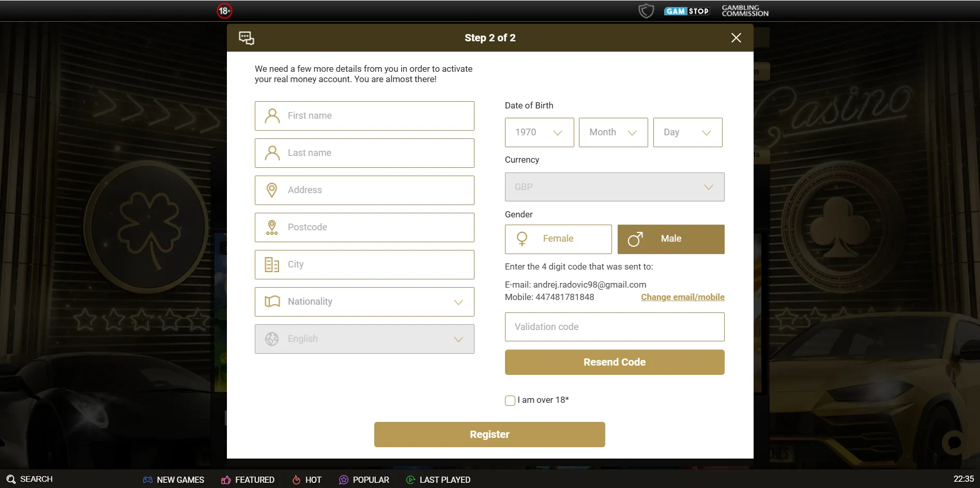980x488 pixels.
Task: Click the GamStop logo in the header
Action: [687, 10]
